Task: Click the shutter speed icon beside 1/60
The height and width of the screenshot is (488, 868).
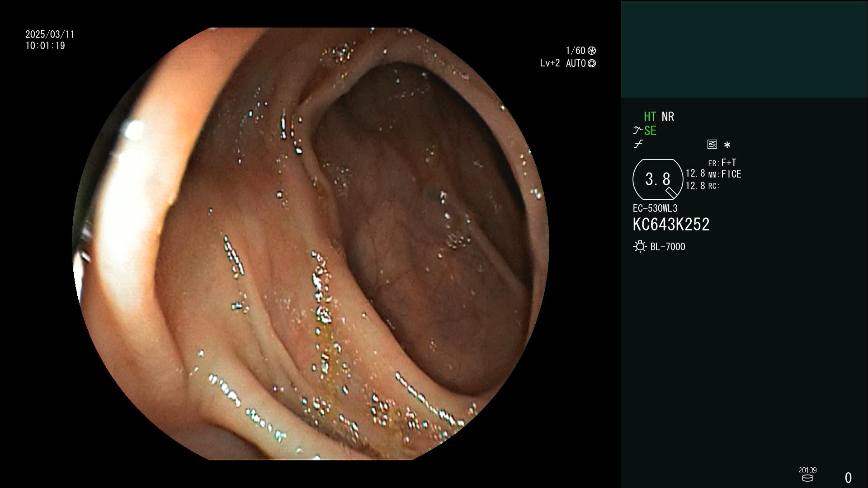Action: coord(591,51)
